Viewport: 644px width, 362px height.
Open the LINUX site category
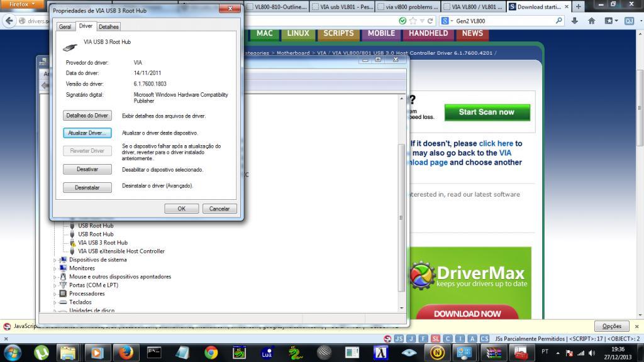[x=297, y=34]
